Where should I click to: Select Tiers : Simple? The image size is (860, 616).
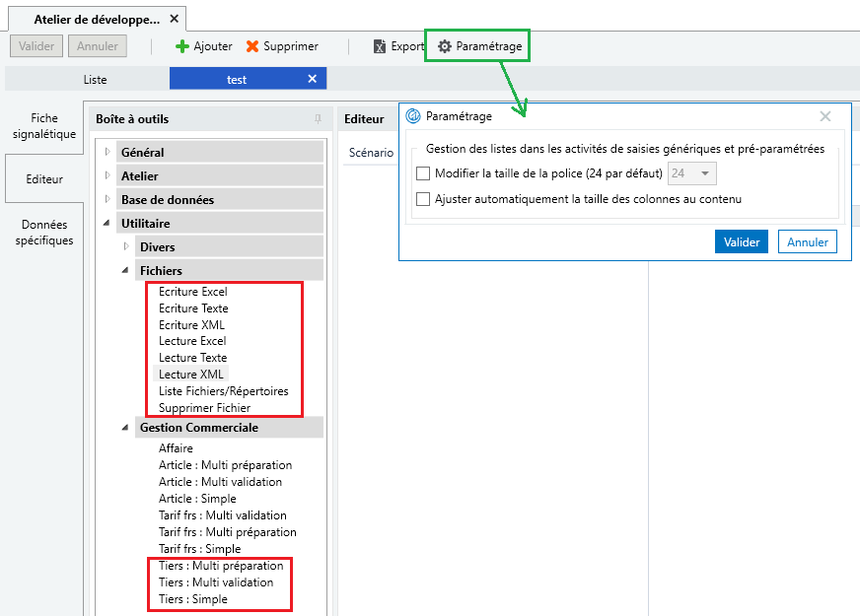point(193,599)
